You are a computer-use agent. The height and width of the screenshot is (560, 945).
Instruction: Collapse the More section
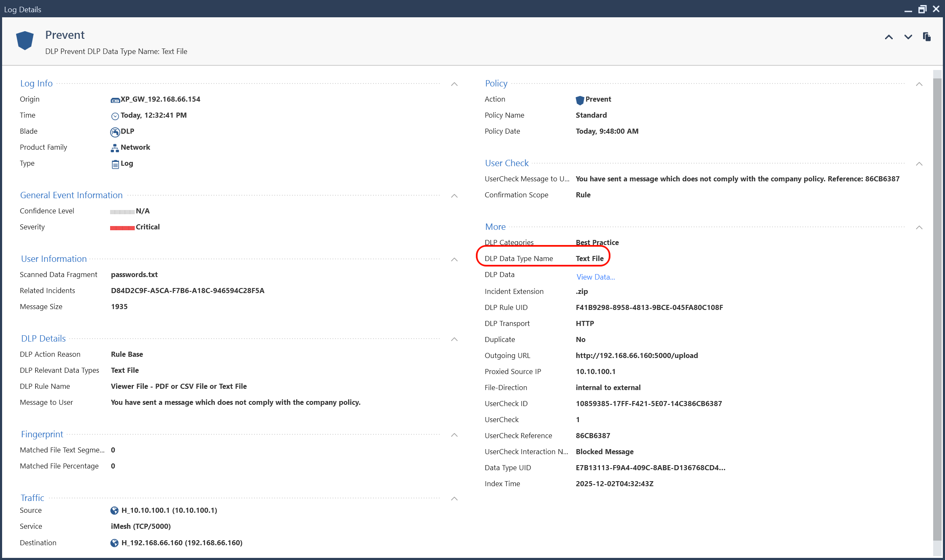click(919, 228)
